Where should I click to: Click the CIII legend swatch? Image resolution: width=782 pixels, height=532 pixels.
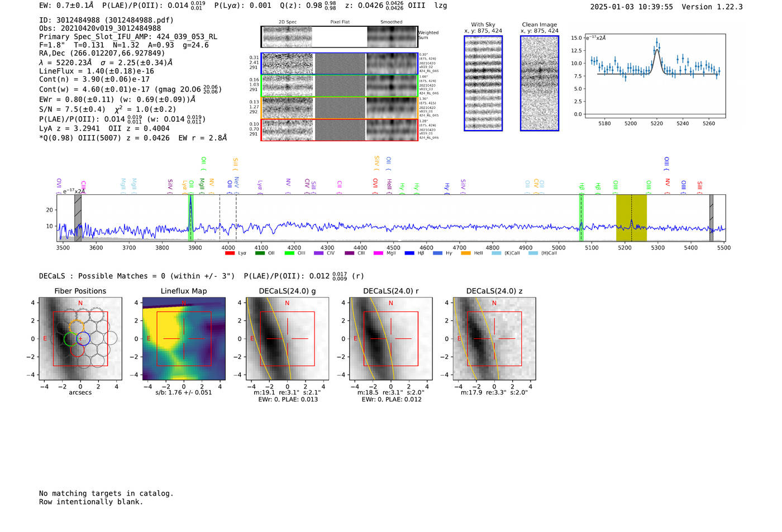coord(349,253)
